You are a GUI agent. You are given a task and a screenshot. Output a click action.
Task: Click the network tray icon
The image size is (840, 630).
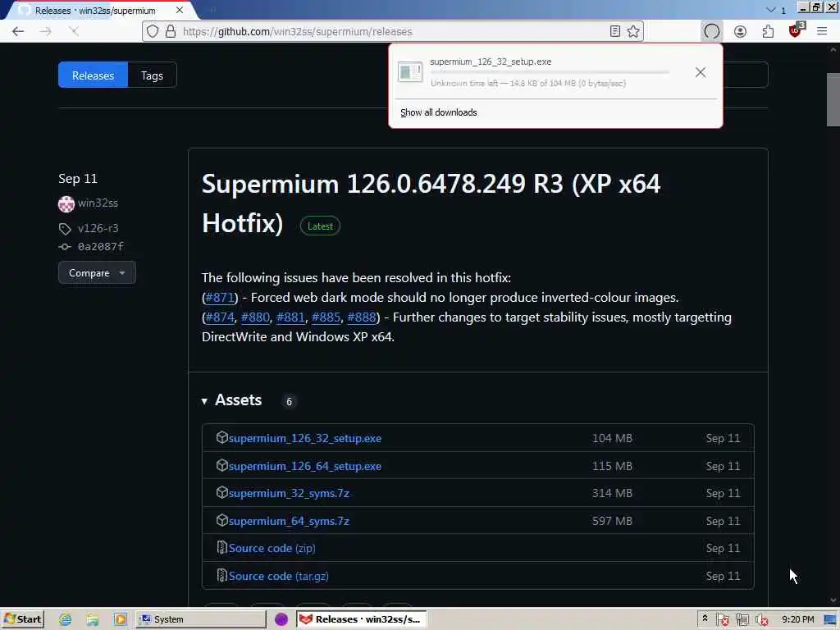(742, 619)
